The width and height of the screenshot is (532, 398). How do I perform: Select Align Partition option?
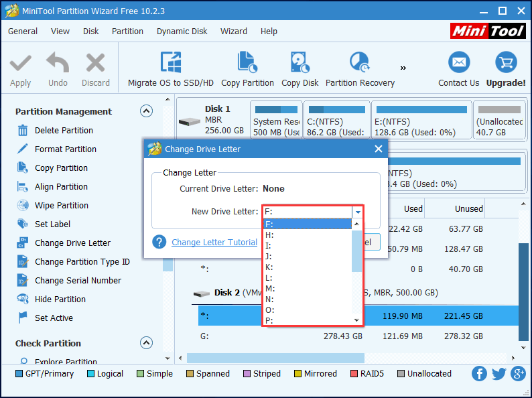pos(52,187)
